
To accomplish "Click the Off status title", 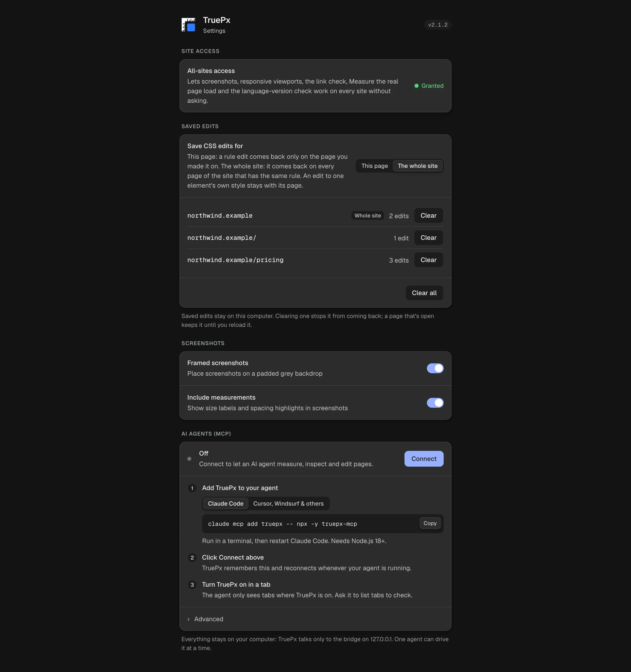I will click(203, 454).
